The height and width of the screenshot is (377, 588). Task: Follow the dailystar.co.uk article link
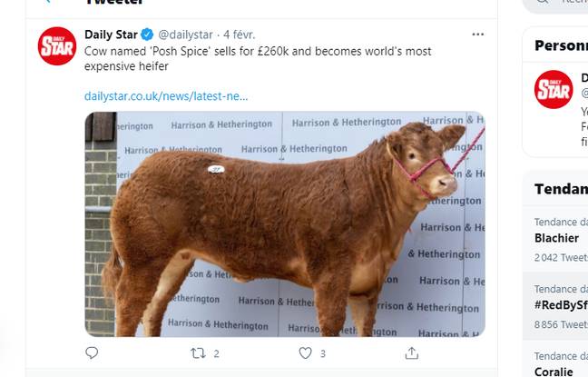[165, 95]
